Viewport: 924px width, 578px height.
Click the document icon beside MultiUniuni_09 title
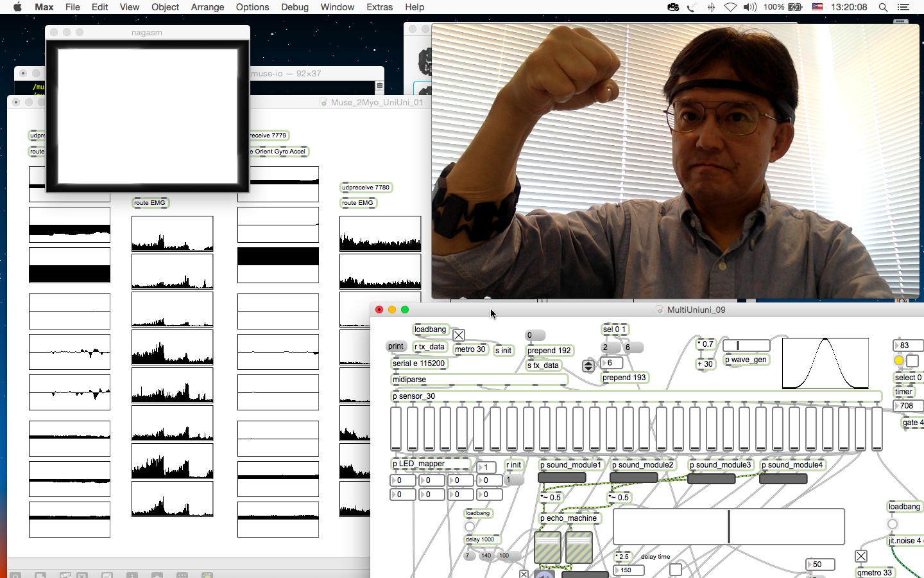tap(659, 310)
